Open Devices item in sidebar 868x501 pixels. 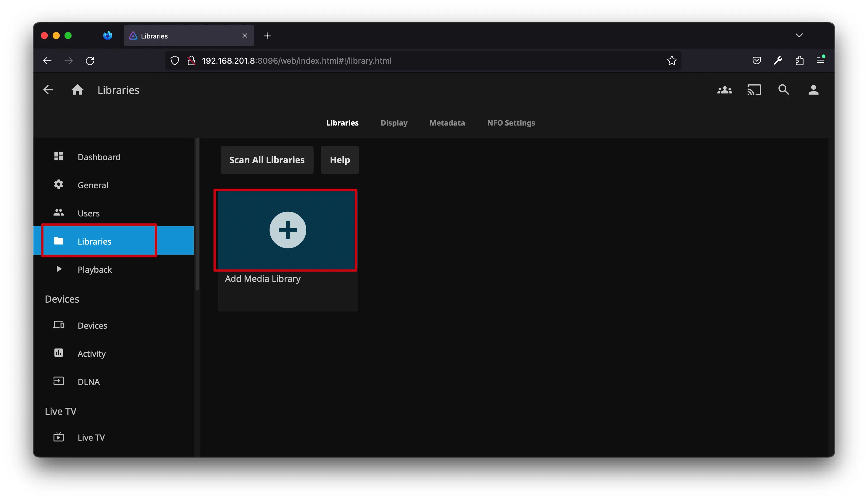pyautogui.click(x=113, y=325)
